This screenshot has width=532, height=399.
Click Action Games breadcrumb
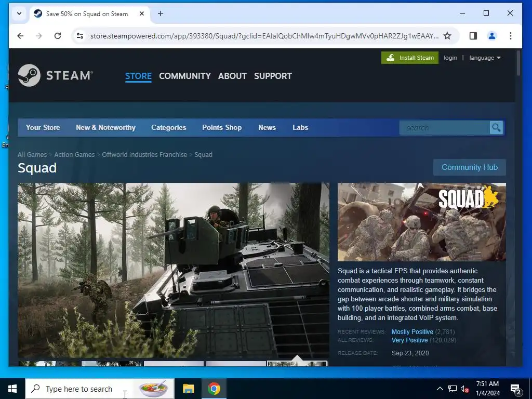tap(74, 155)
